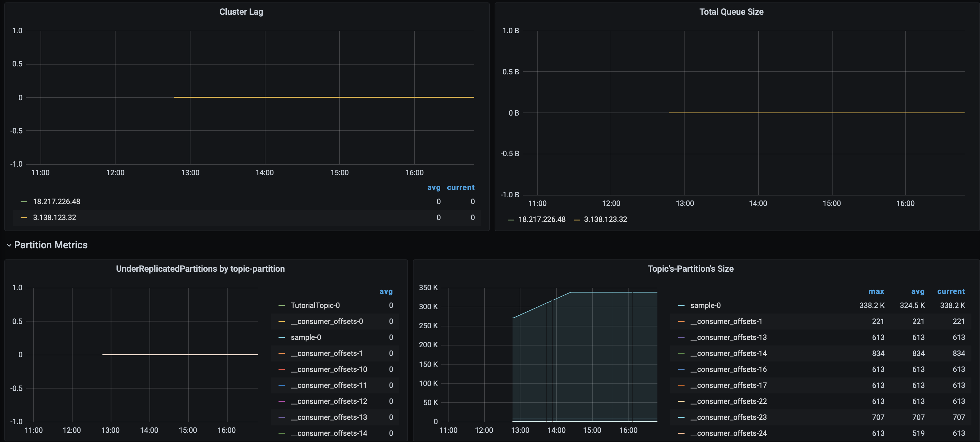Sort partition size legend by max column
This screenshot has width=980, height=442.
coord(876,291)
